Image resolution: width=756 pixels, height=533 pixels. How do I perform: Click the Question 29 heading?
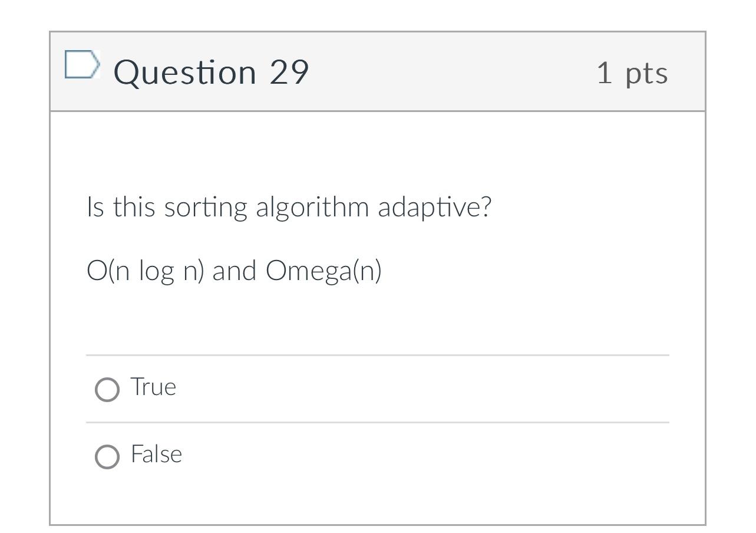[x=211, y=72]
